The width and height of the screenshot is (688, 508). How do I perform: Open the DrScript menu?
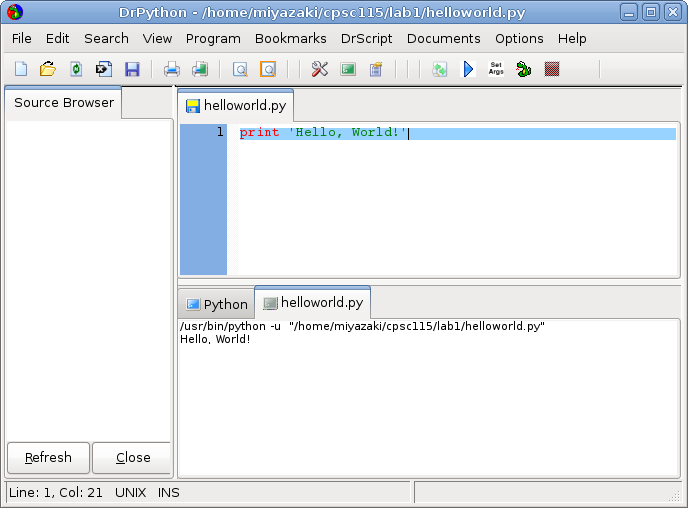(367, 38)
